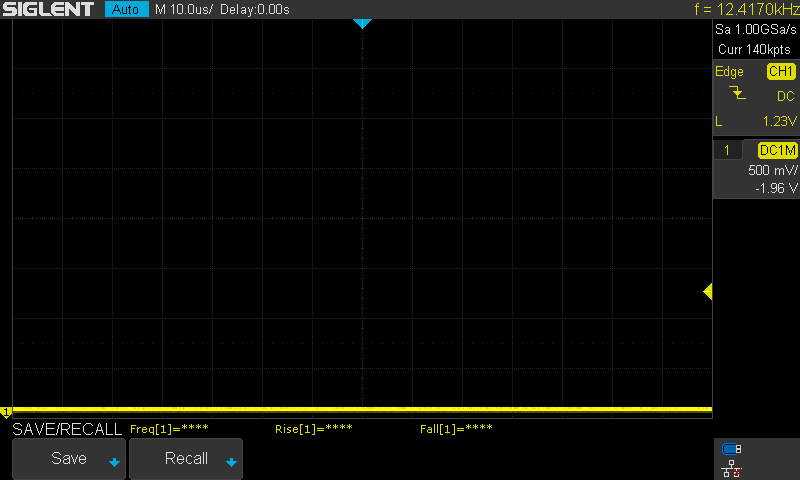Click the blue trigger position marker at top
Image resolution: width=800 pixels, height=480 pixels.
(362, 23)
